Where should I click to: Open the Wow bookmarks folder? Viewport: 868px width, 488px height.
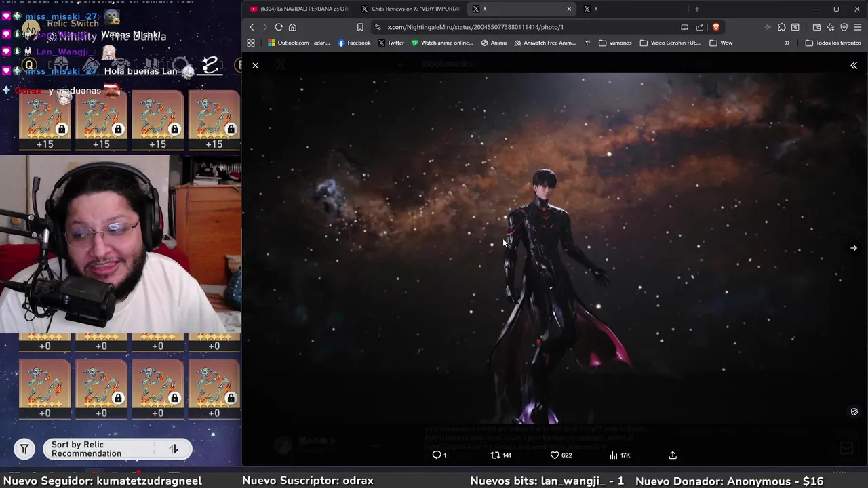(721, 43)
